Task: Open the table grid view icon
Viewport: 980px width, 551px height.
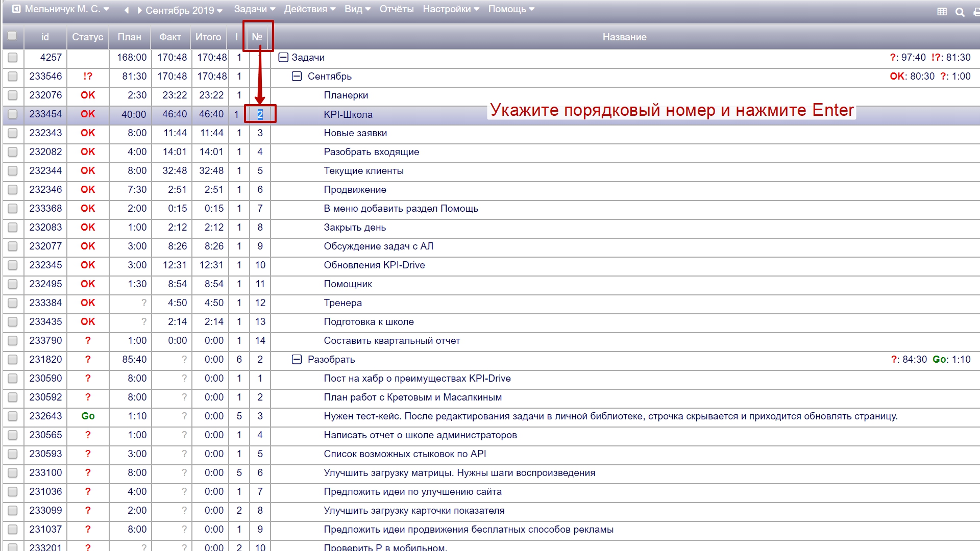Action: click(942, 12)
